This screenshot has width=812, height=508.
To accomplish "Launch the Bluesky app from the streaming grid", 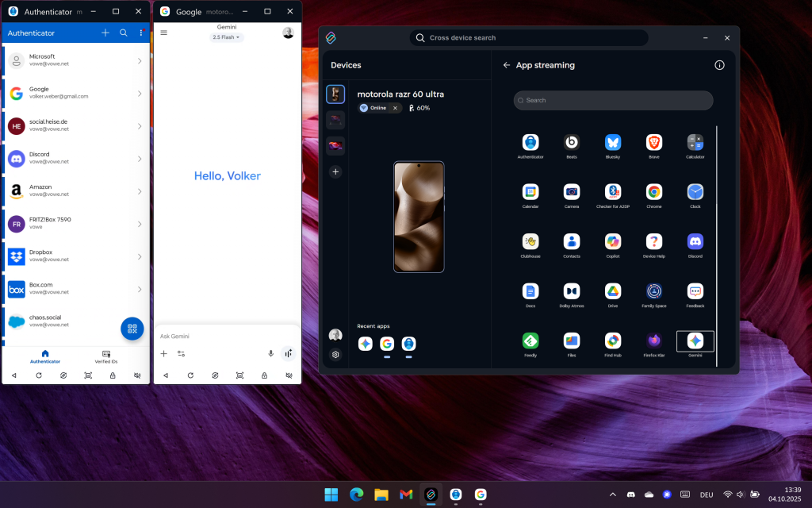I will click(613, 143).
